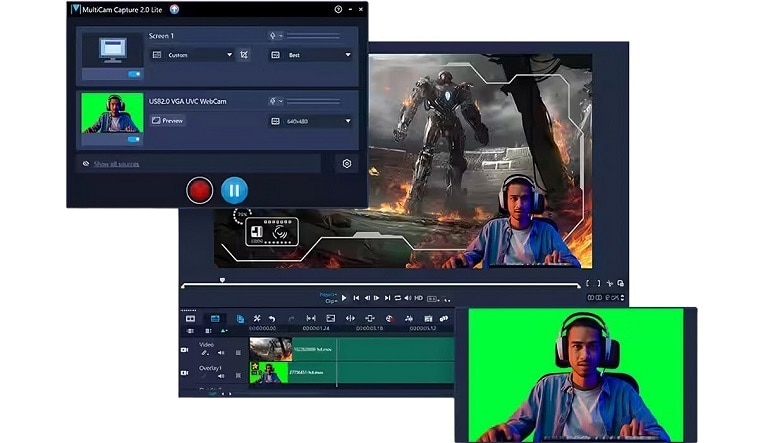This screenshot has width=770, height=443.
Task: Redo action in timeline toolbar
Action: 291,319
